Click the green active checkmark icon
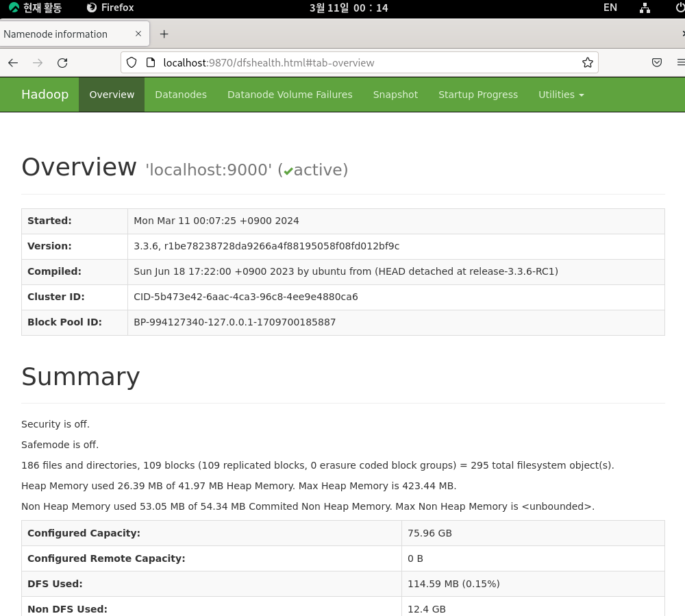 tap(288, 172)
